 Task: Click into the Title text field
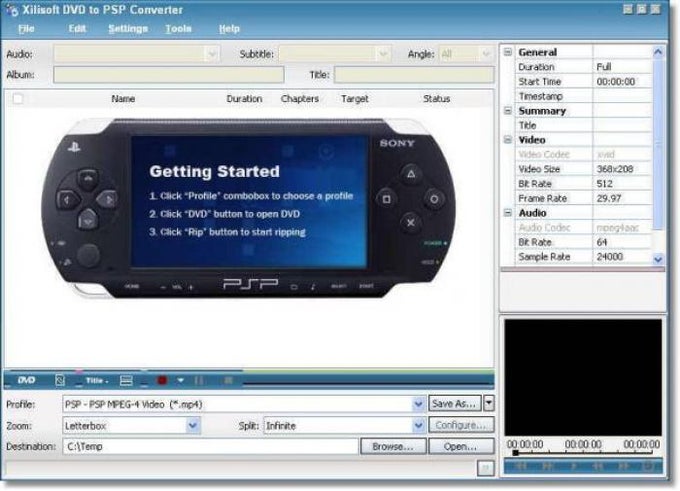point(414,75)
